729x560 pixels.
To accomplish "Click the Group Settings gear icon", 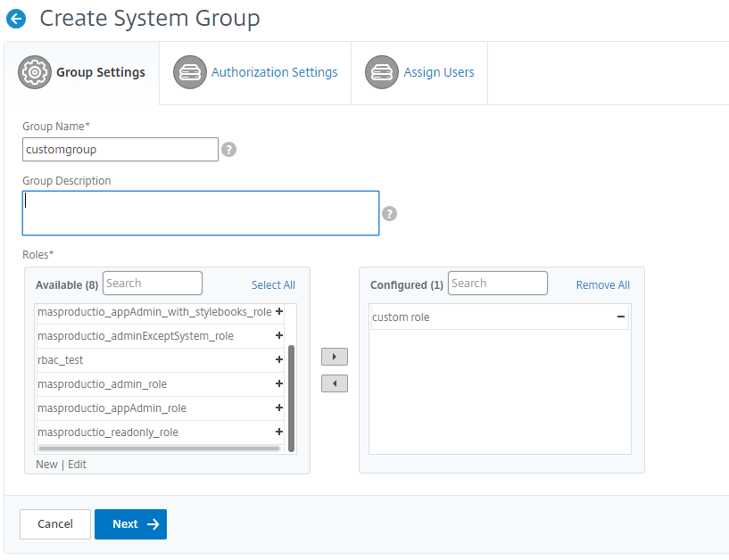I will [x=35, y=72].
